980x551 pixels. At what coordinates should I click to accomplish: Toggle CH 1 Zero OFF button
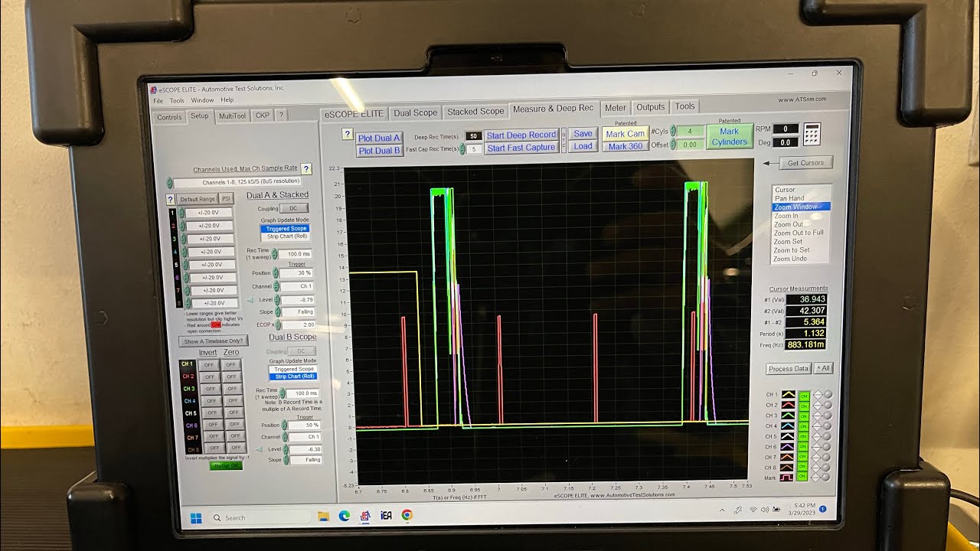pos(232,365)
